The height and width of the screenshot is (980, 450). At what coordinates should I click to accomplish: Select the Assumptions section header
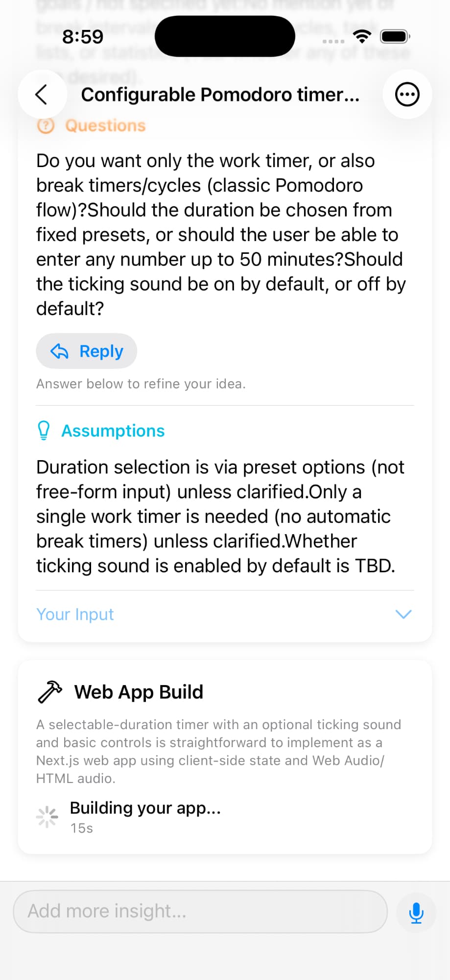(113, 431)
